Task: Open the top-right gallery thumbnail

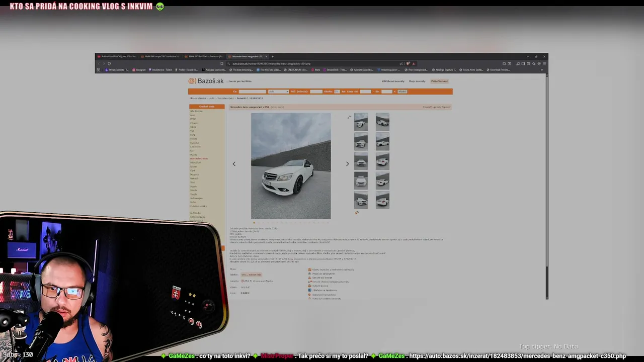Action: (x=382, y=122)
